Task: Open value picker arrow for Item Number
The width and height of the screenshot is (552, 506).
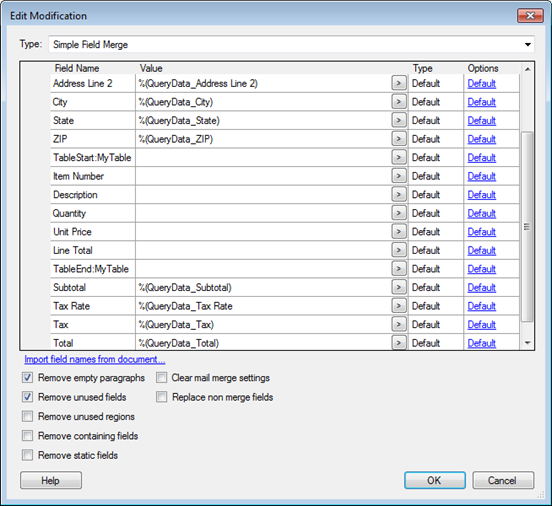Action: pos(399,176)
